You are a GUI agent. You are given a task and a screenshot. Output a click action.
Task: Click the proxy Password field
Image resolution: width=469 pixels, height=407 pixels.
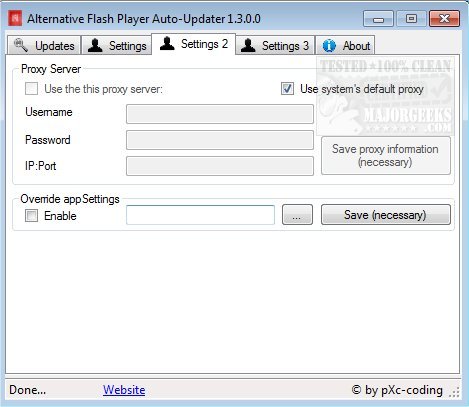(x=220, y=140)
